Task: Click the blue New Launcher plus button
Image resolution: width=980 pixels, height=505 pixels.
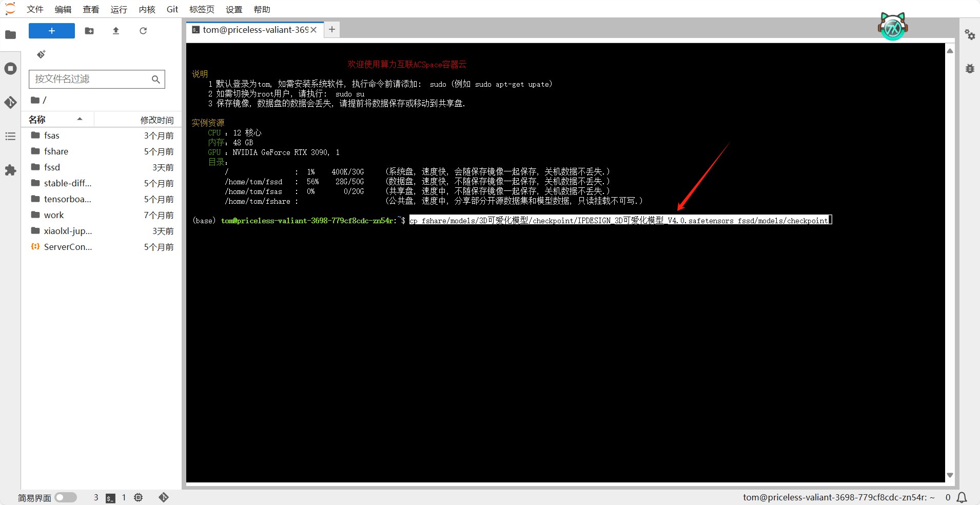Action: (52, 31)
